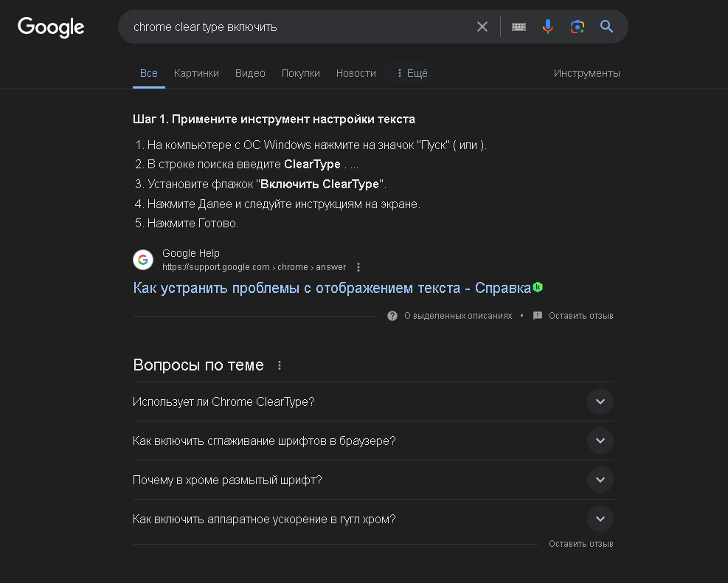
Task: Click the magnifier search button
Action: (x=606, y=27)
